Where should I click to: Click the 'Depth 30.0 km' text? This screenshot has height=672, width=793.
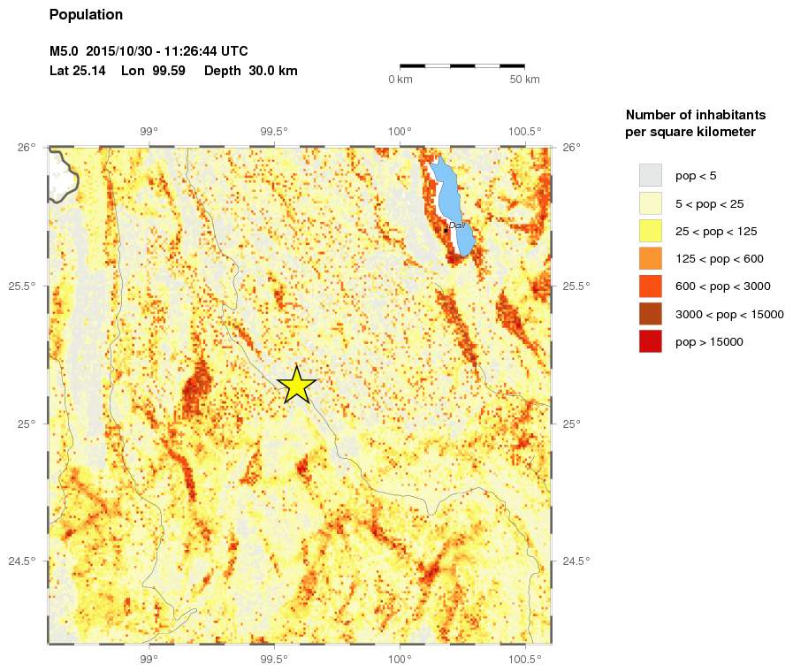pos(250,71)
